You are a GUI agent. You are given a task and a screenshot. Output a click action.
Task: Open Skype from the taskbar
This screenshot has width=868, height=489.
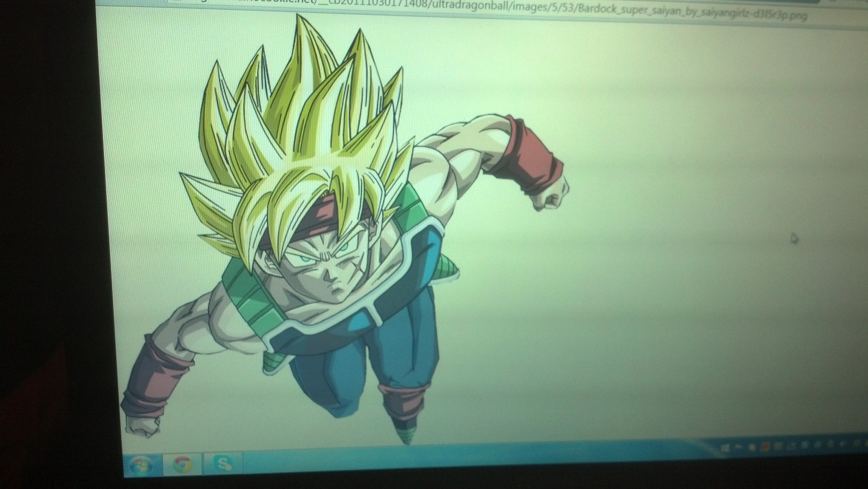[223, 463]
